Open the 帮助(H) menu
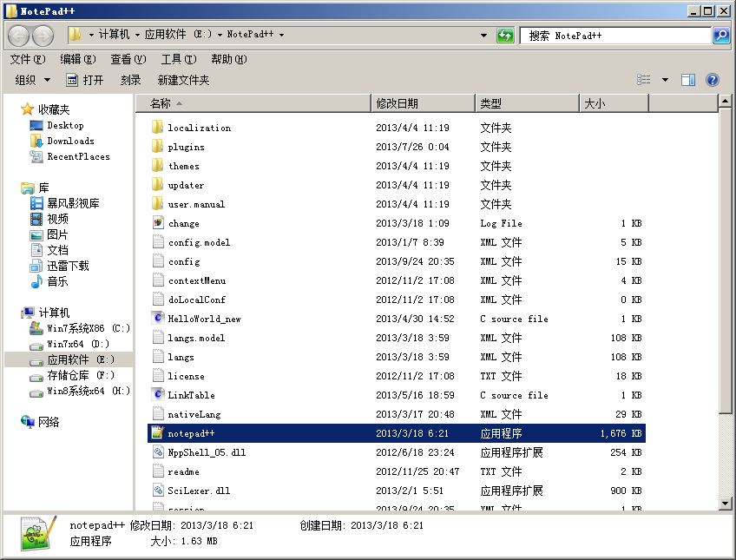This screenshot has height=560, width=736. click(229, 59)
